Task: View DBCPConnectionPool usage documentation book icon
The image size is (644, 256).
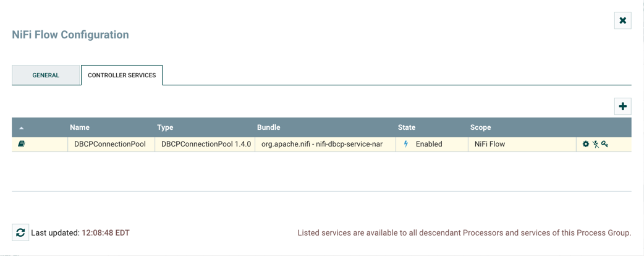Action: click(21, 144)
